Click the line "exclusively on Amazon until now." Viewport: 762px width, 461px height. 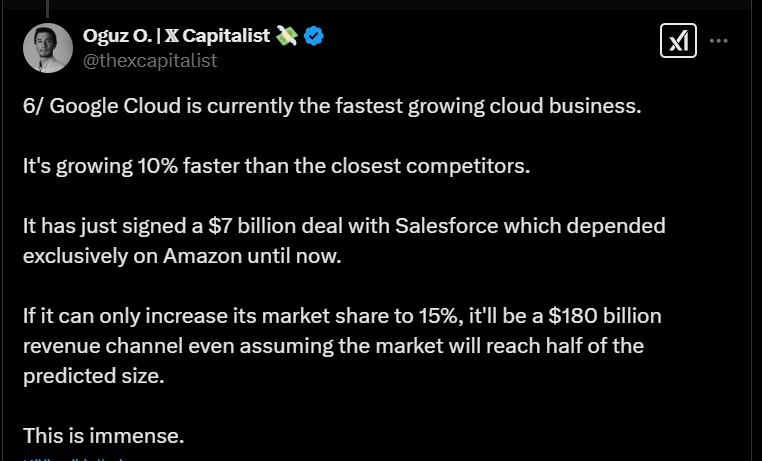click(182, 256)
